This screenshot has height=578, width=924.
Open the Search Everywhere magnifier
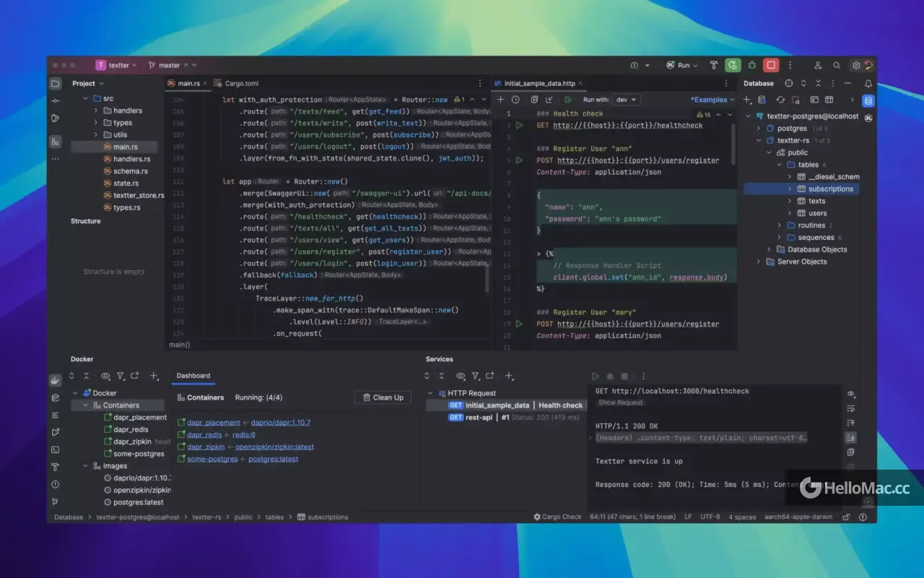coord(837,65)
